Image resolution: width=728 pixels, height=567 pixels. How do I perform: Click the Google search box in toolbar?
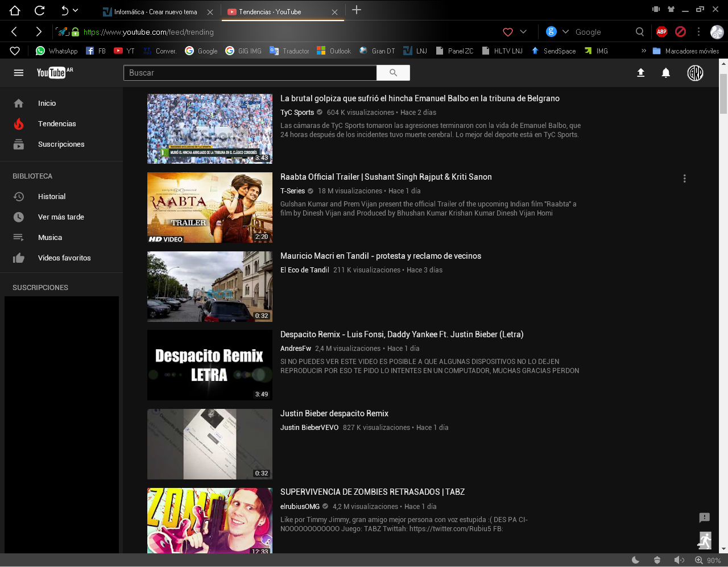602,32
